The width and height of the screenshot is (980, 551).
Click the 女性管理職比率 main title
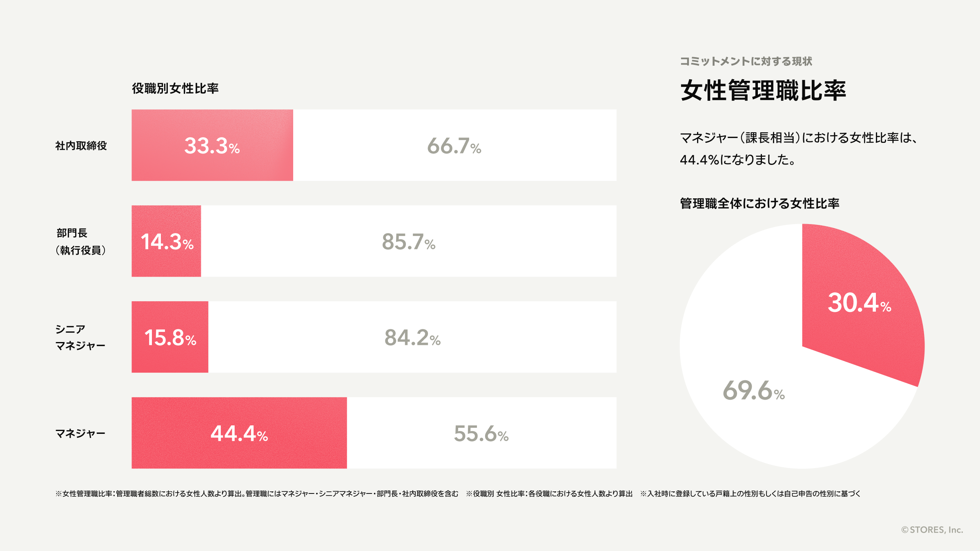(x=763, y=91)
